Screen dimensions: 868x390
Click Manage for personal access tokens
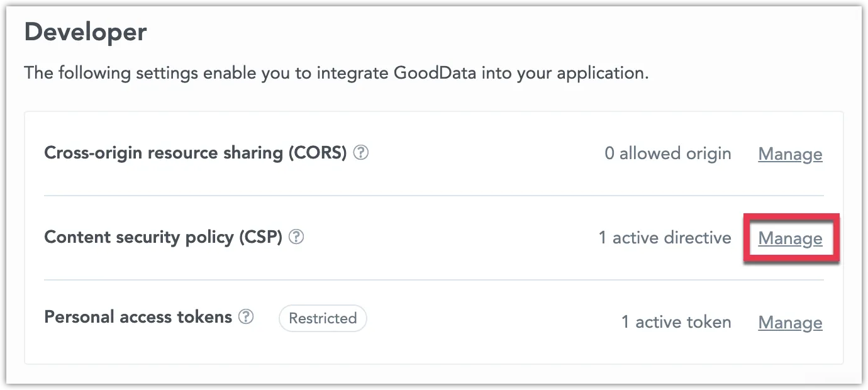point(790,322)
